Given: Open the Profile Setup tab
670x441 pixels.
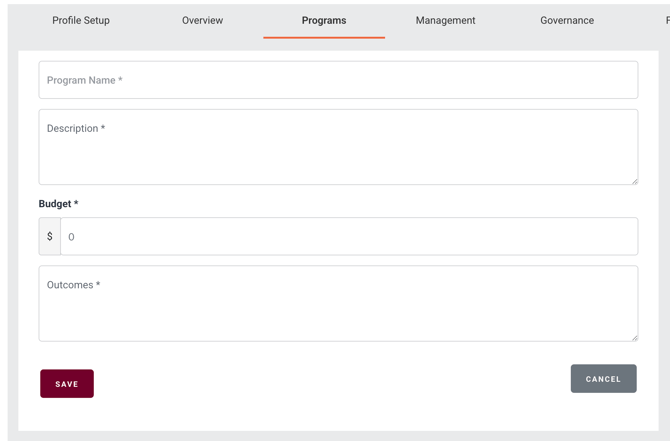Looking at the screenshot, I should tap(81, 20).
